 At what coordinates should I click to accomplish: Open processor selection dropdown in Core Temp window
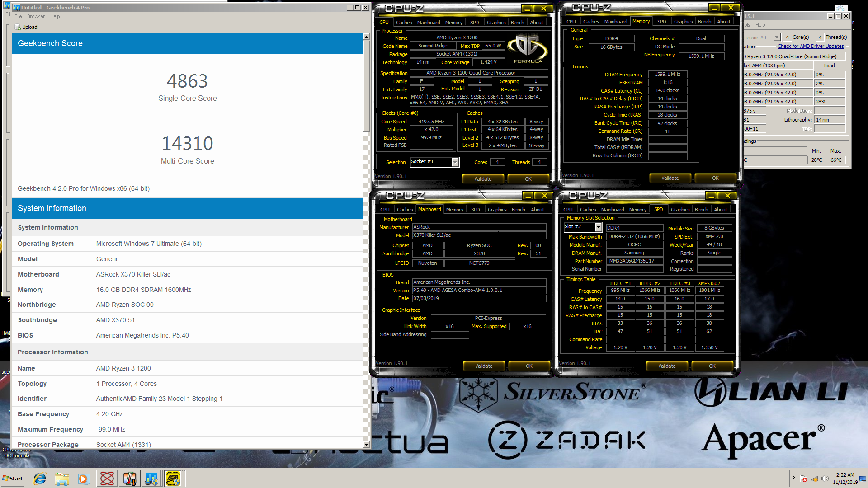777,37
